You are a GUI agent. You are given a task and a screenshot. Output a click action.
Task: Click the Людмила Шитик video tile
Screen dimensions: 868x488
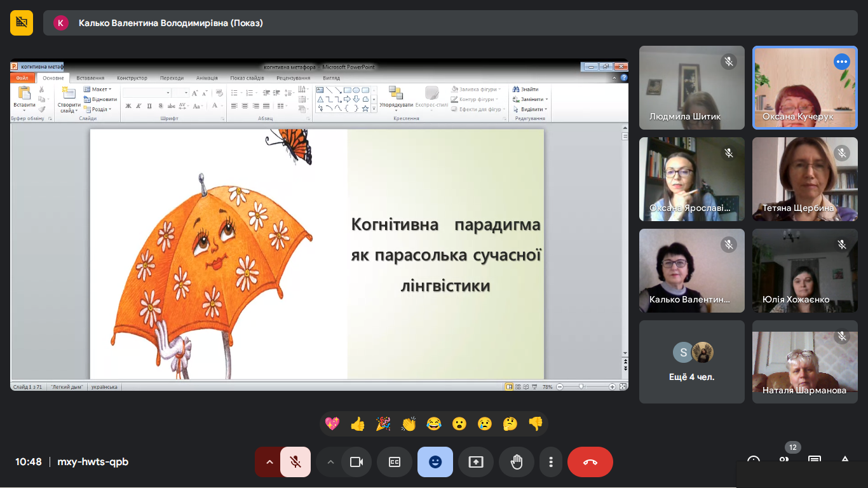[x=692, y=88]
